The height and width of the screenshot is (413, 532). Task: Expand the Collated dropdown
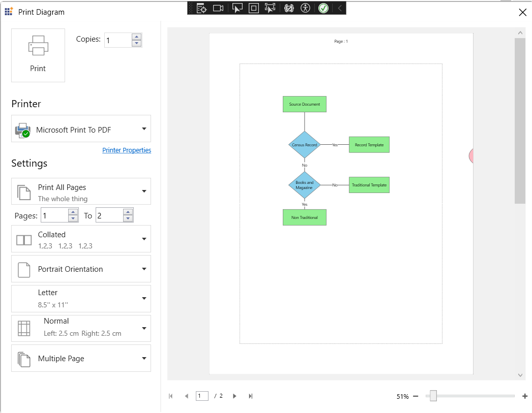81,239
